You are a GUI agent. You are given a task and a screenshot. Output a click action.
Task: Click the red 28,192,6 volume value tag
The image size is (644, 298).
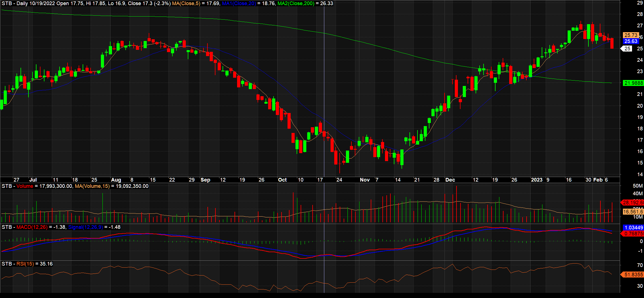tap(632, 203)
